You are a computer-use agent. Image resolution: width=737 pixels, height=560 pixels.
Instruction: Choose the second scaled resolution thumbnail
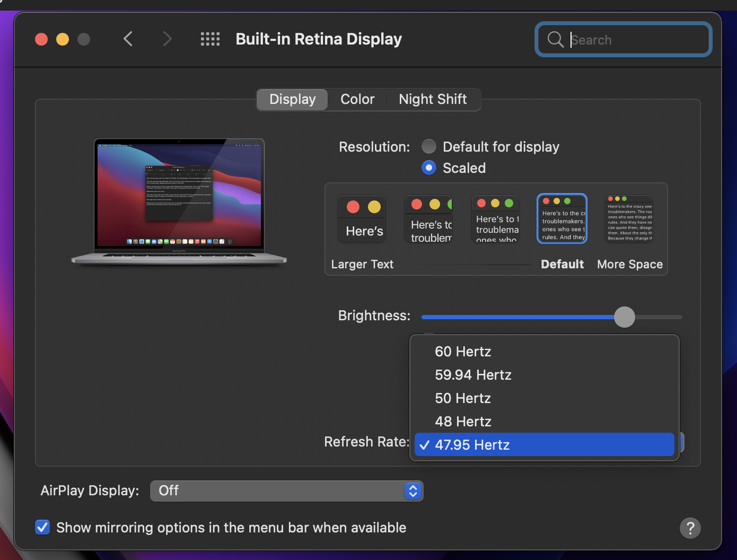[428, 219]
